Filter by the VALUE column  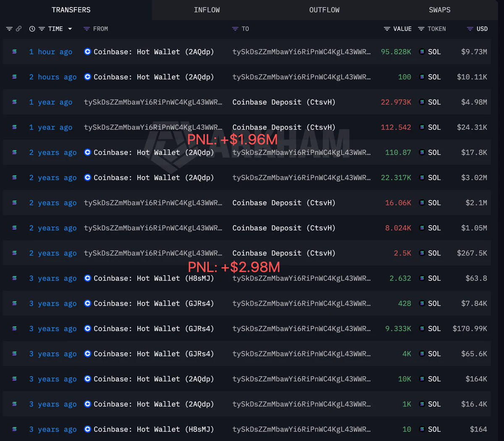pyautogui.click(x=387, y=29)
